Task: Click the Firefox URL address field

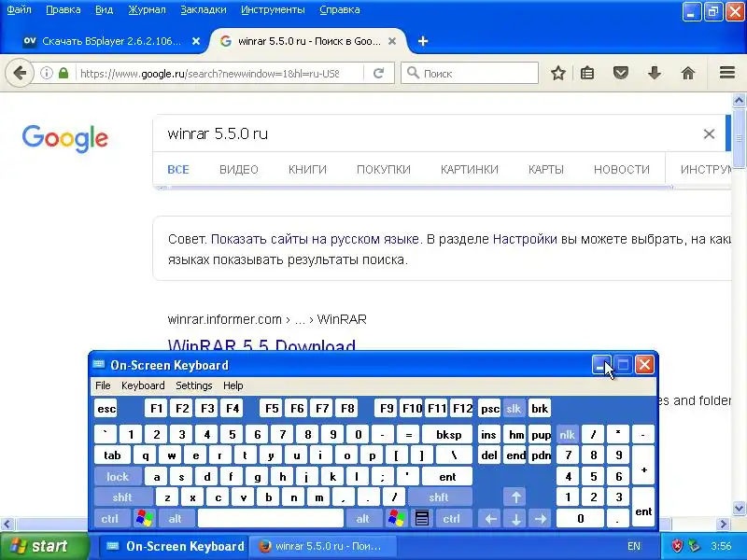Action: tap(209, 74)
